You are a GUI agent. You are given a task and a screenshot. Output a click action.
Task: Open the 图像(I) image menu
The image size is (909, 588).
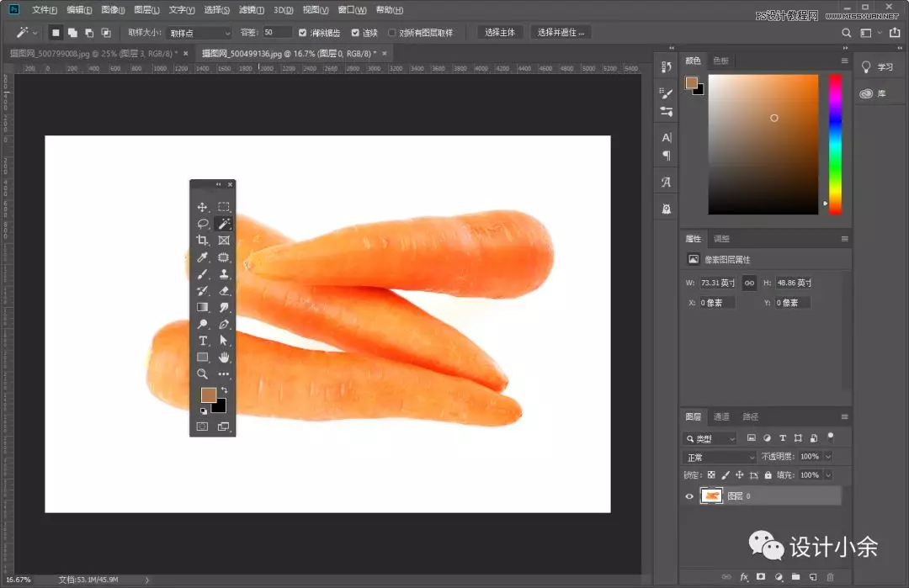pyautogui.click(x=113, y=10)
